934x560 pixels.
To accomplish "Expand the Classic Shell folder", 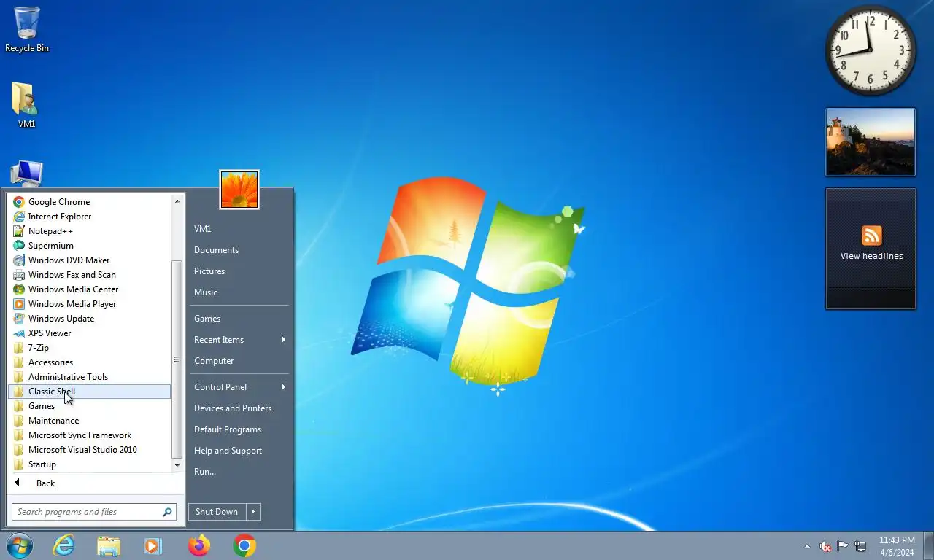I will coord(89,392).
